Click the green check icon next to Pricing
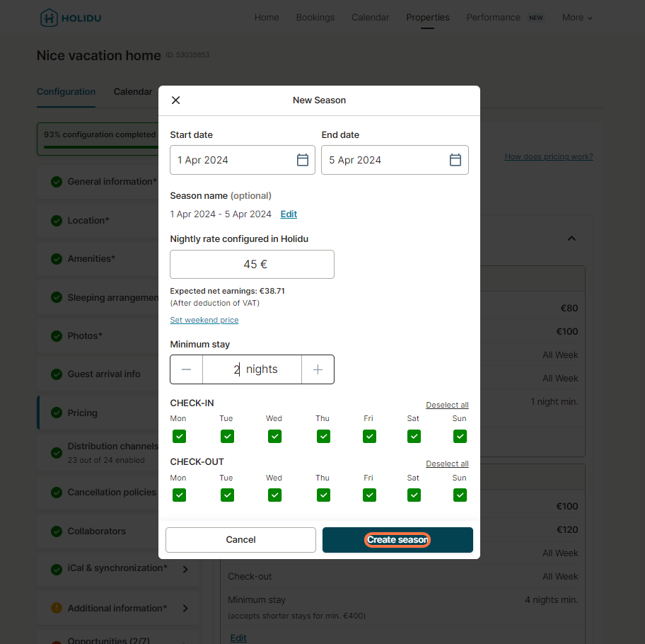 tap(57, 413)
